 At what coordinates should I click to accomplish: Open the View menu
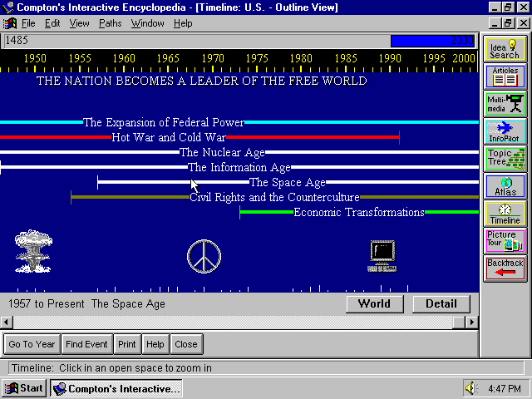pos(79,23)
